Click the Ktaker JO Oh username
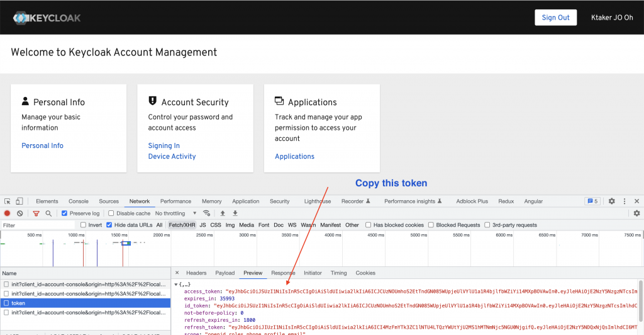This screenshot has width=644, height=335. 612,18
